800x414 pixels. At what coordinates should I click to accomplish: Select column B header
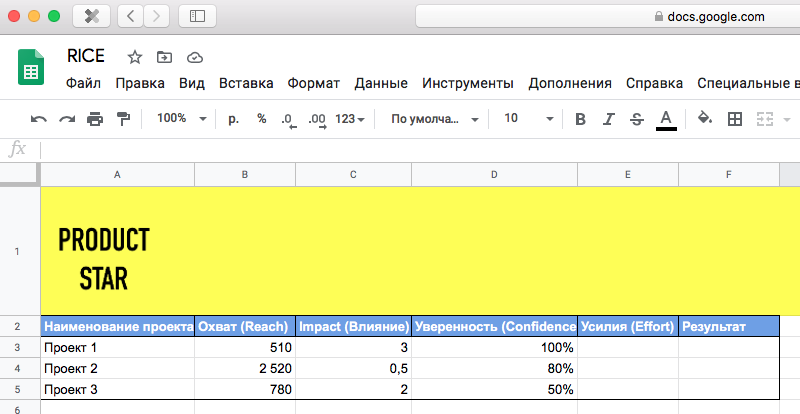[245, 175]
